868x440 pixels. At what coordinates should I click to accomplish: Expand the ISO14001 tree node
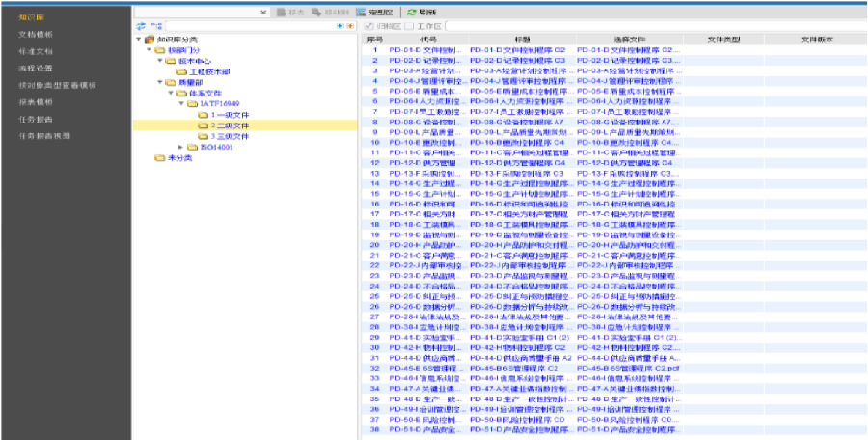click(181, 147)
